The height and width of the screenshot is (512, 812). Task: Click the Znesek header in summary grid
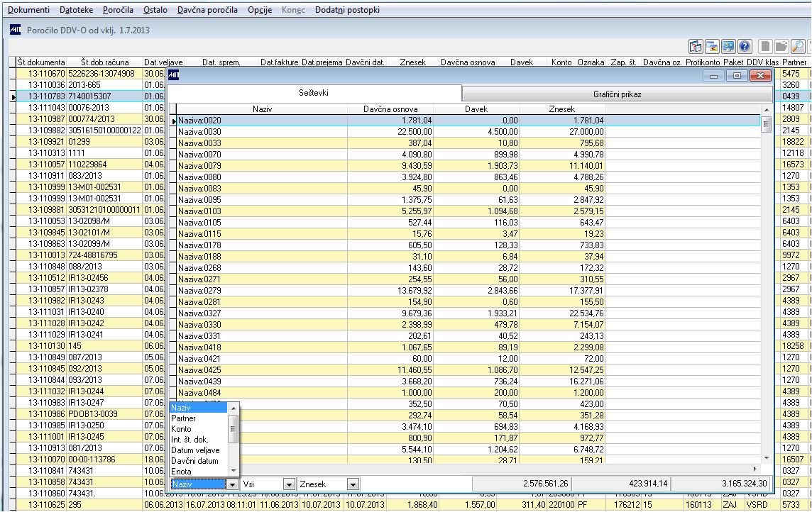coord(562,109)
